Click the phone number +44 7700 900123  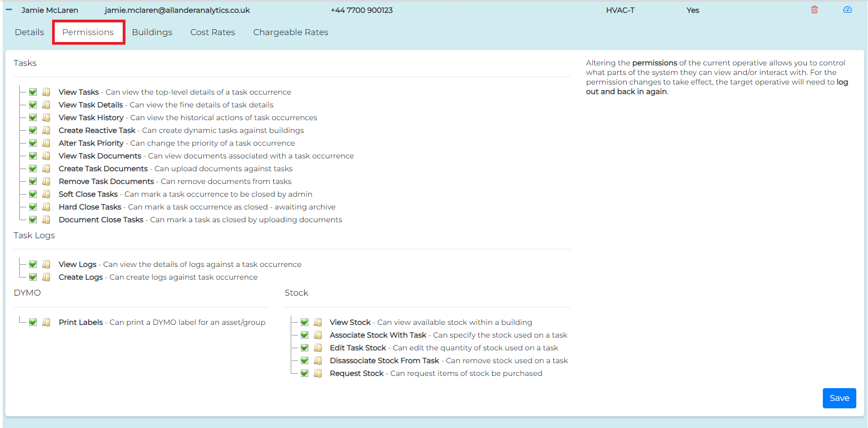tap(361, 10)
